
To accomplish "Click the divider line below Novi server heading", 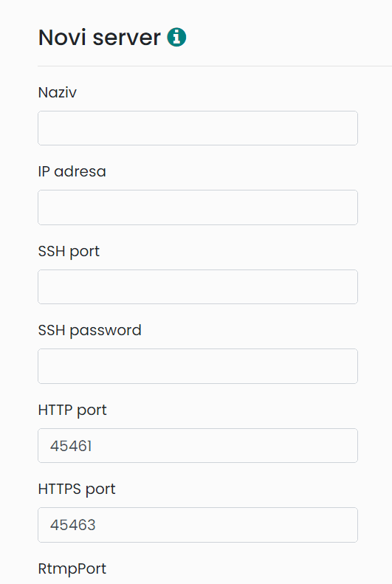I will [215, 66].
